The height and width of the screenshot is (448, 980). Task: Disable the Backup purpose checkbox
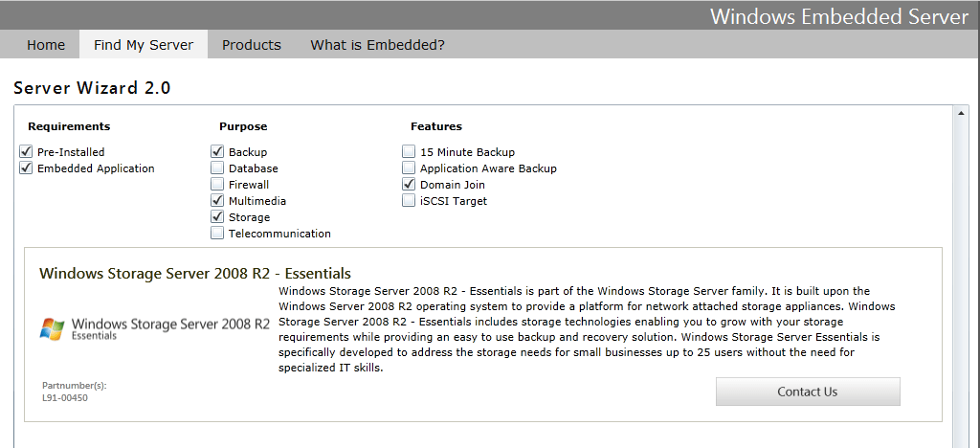point(217,152)
